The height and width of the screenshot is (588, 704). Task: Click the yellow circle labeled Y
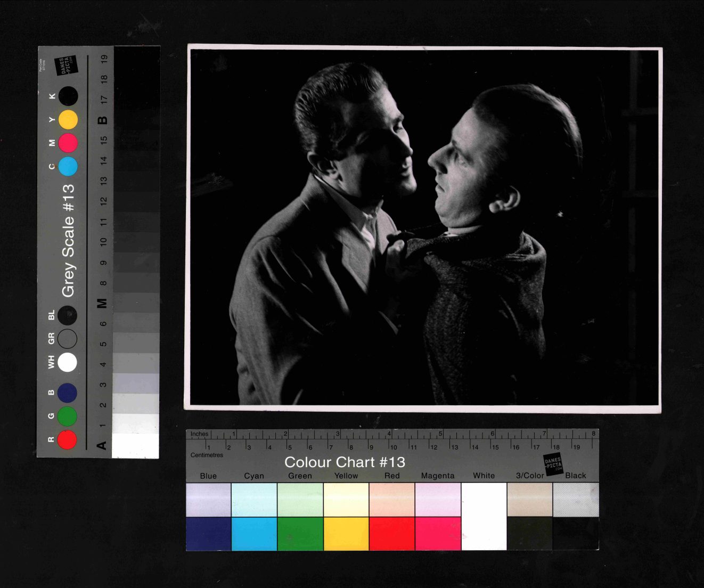pos(68,120)
